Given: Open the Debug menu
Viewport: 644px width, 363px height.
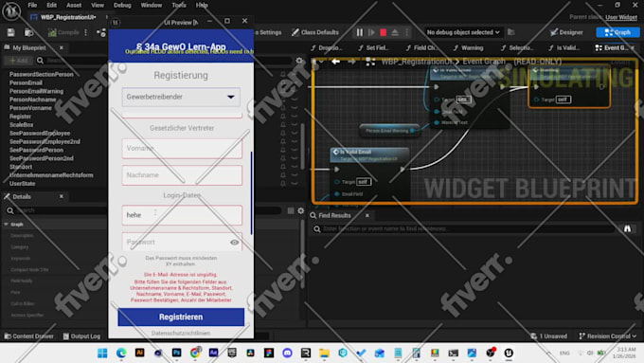Looking at the screenshot, I should [x=122, y=6].
